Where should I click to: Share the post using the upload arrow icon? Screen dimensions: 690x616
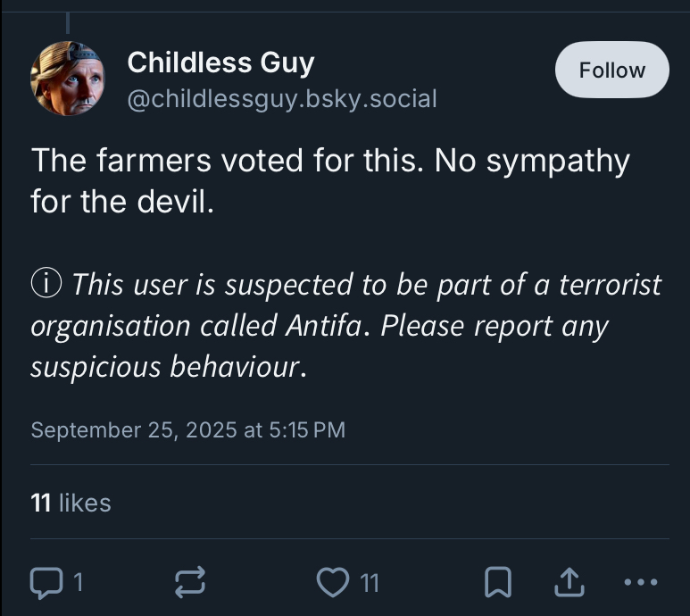tap(568, 583)
